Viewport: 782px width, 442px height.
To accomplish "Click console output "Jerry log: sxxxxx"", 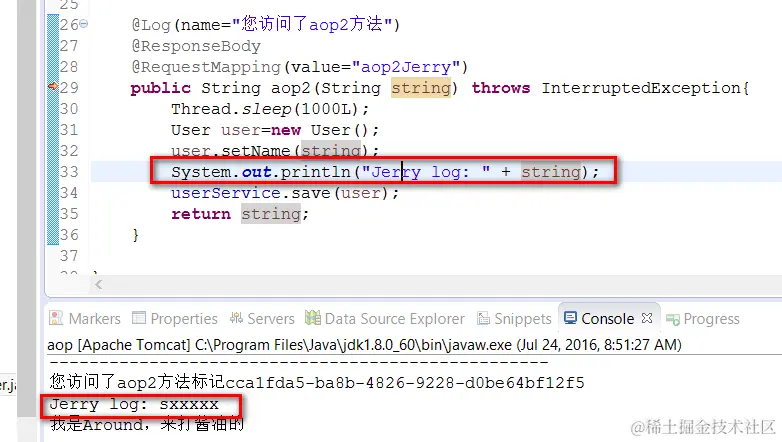I will tap(134, 404).
